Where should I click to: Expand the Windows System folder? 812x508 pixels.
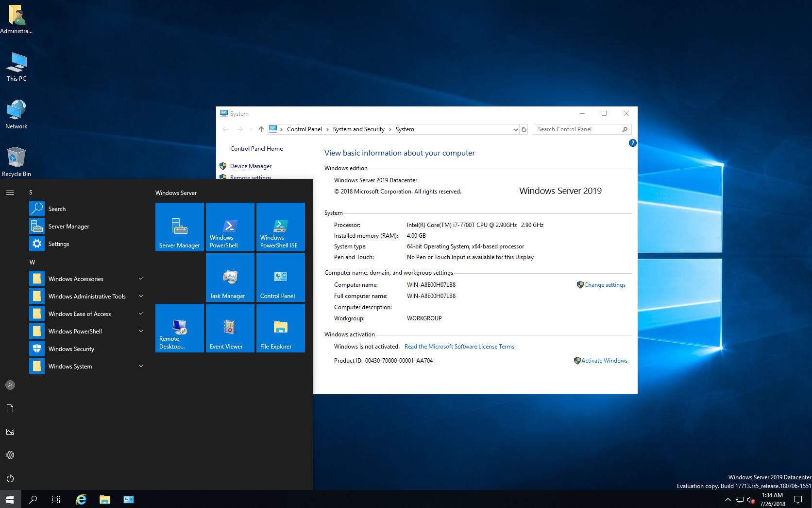click(x=87, y=367)
